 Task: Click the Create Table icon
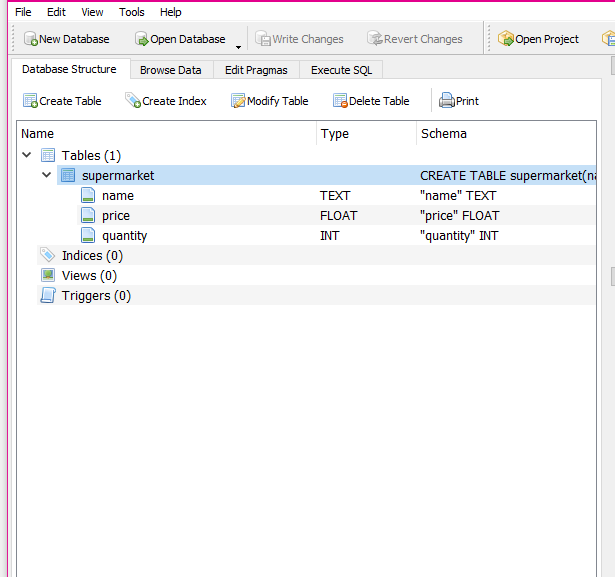coord(30,101)
